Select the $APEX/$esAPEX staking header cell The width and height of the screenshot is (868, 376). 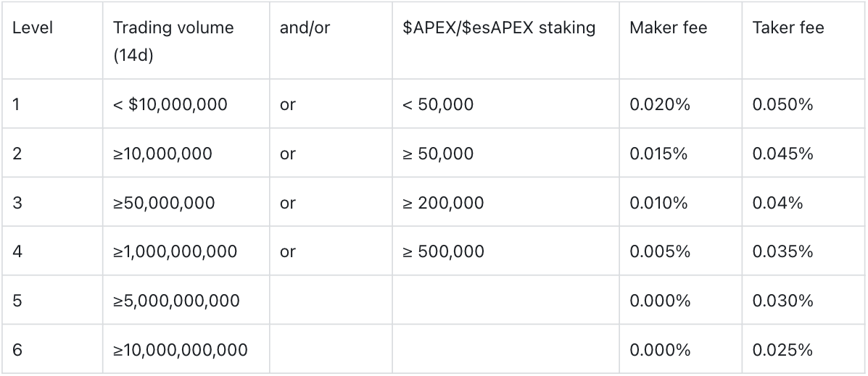tap(499, 28)
